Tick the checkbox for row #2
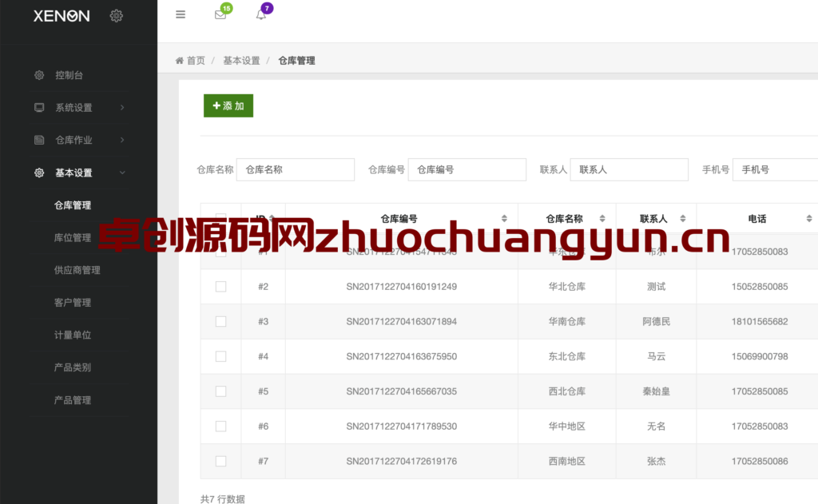Image resolution: width=818 pixels, height=504 pixels. (x=220, y=287)
